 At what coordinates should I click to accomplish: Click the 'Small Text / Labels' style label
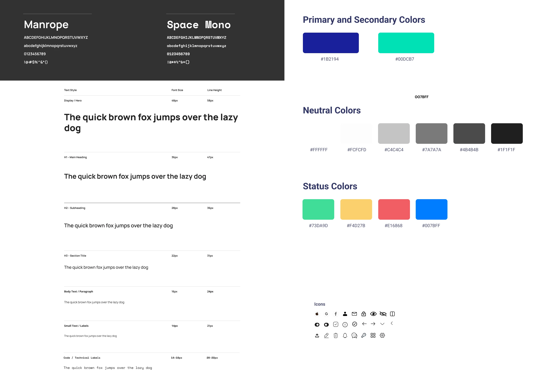(x=76, y=326)
